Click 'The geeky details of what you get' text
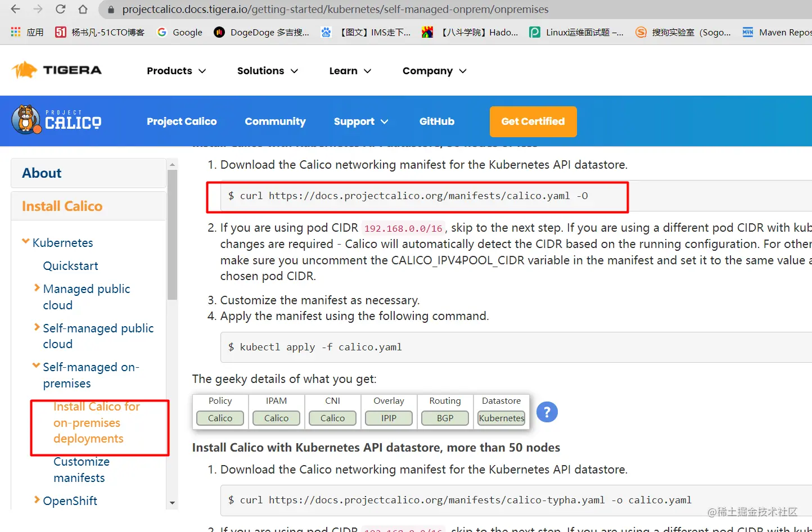The height and width of the screenshot is (532, 812). click(x=285, y=379)
